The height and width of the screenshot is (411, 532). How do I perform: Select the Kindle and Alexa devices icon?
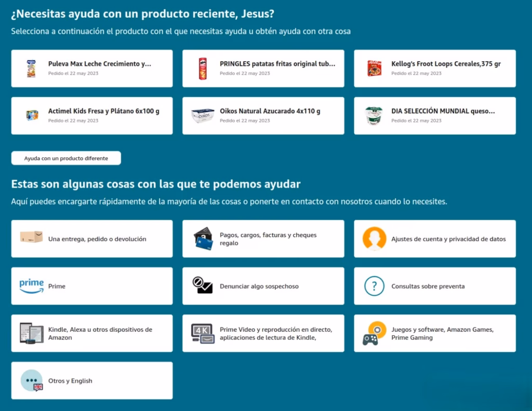32,333
